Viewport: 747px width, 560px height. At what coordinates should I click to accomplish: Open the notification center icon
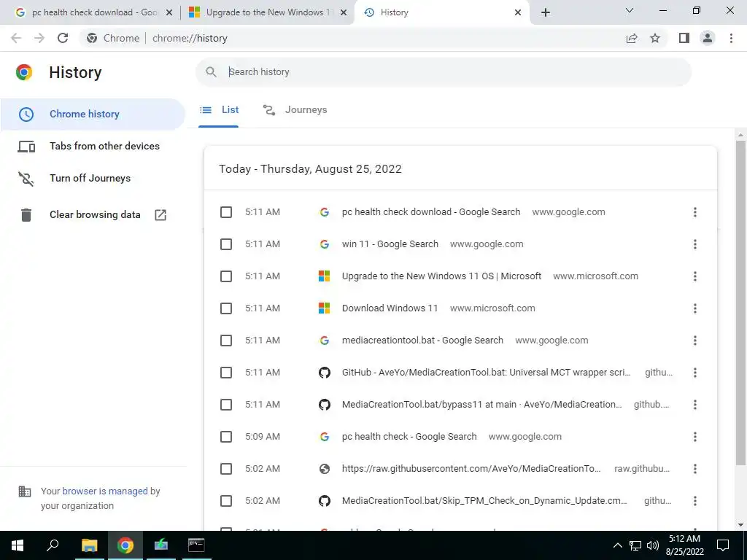coord(723,545)
